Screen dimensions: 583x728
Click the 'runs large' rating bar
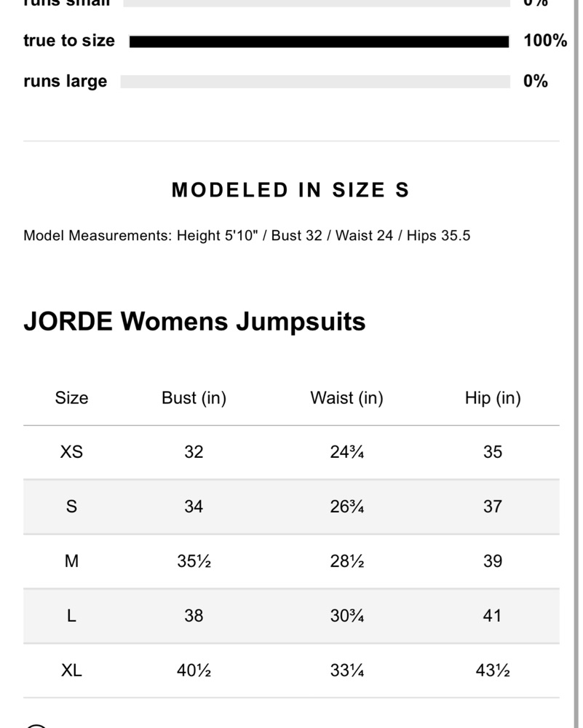(315, 82)
